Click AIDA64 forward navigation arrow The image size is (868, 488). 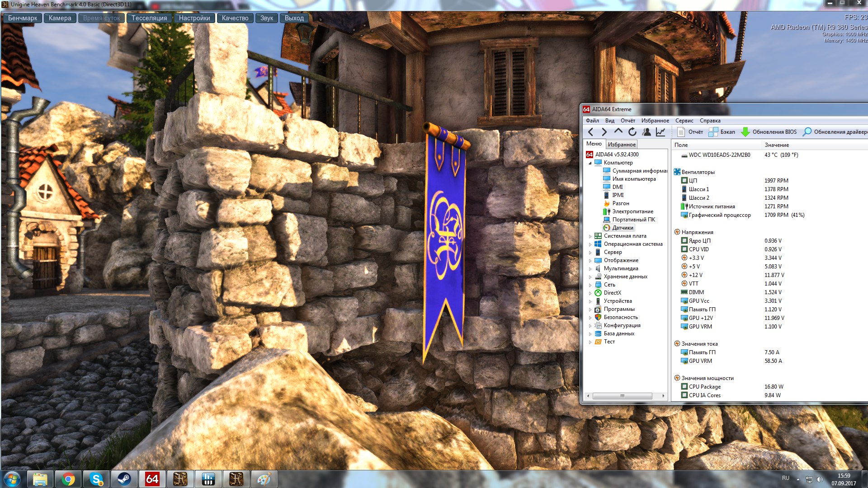pyautogui.click(x=604, y=132)
